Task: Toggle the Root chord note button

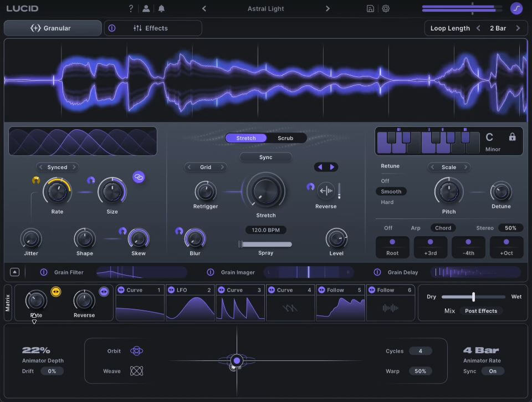Action: tap(392, 247)
